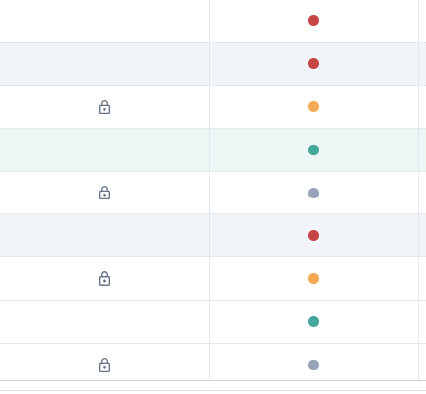Click the empty lock cell in the second red-dot row
Screen dimensions: 426x394
tap(104, 64)
